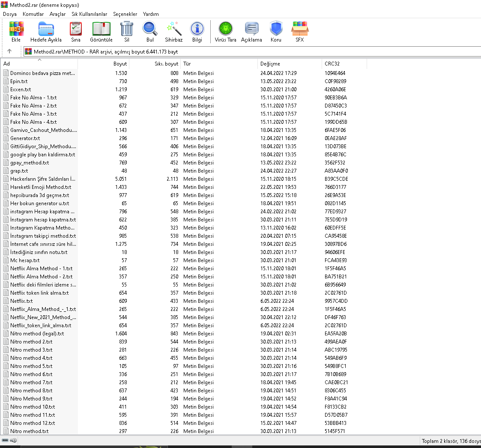Sort by the Ad column header
The image size is (481, 448).
click(x=39, y=63)
